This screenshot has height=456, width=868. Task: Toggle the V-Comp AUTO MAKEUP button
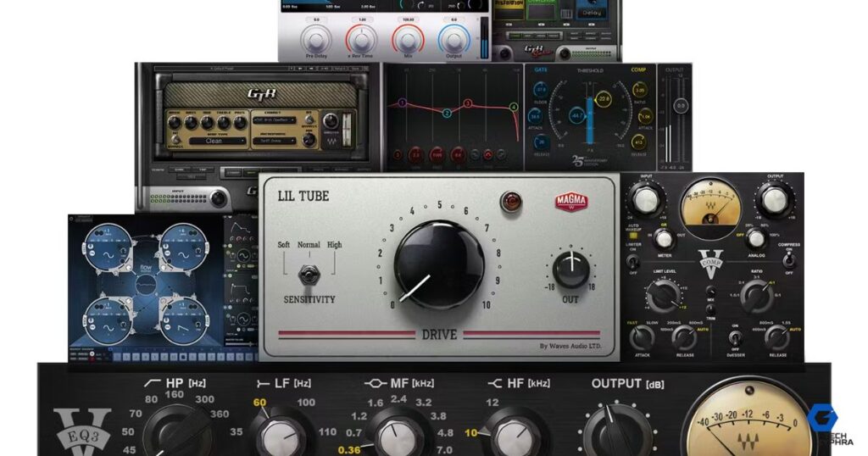[633, 236]
